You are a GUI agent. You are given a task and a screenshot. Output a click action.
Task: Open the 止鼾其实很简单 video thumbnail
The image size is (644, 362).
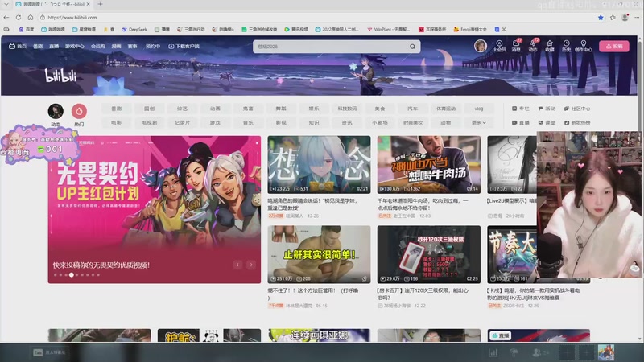point(319,254)
